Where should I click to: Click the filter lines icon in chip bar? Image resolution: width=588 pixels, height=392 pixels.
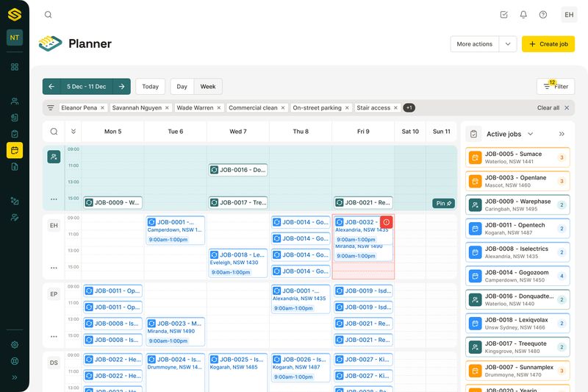tap(51, 107)
